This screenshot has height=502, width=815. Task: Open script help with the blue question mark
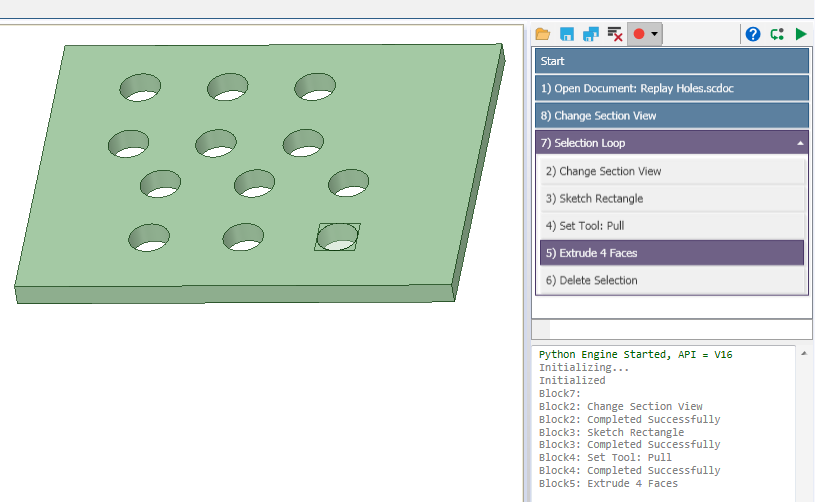(753, 34)
